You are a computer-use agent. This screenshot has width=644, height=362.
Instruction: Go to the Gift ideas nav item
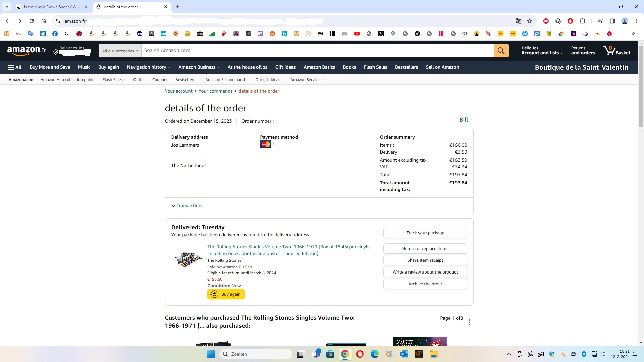285,67
